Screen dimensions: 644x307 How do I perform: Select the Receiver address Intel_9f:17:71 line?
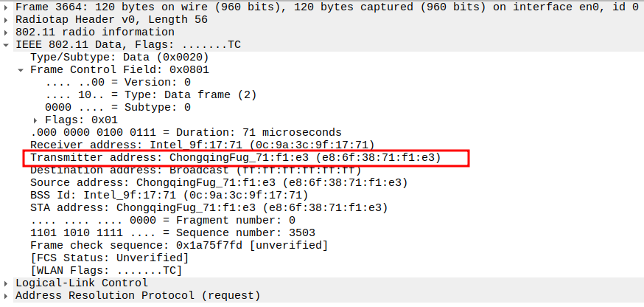(202, 145)
